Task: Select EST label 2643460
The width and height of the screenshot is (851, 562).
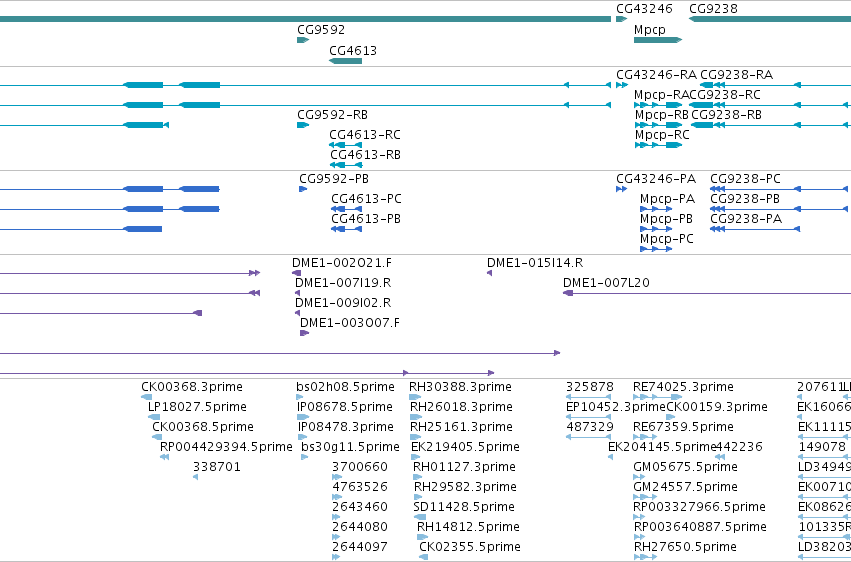Action: coord(360,507)
